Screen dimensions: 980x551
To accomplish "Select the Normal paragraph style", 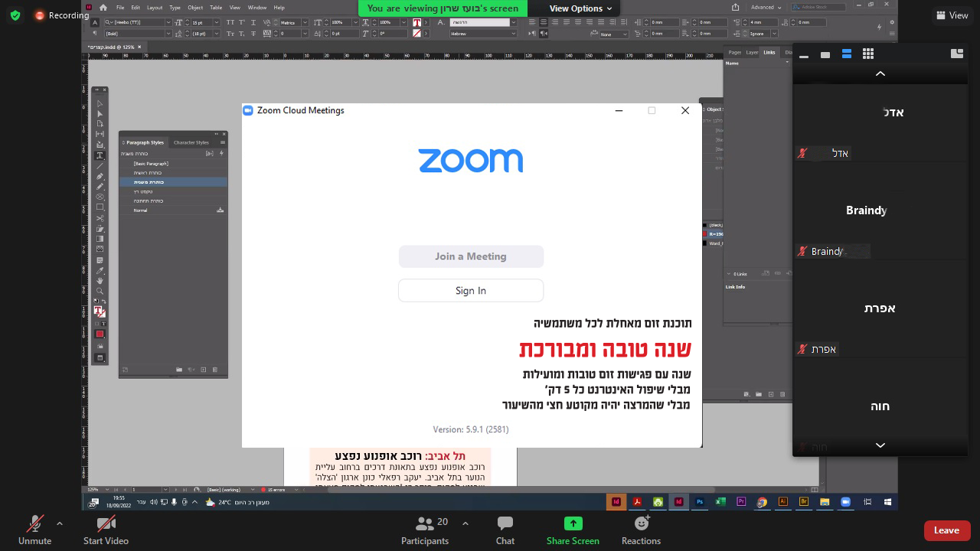I will point(140,210).
